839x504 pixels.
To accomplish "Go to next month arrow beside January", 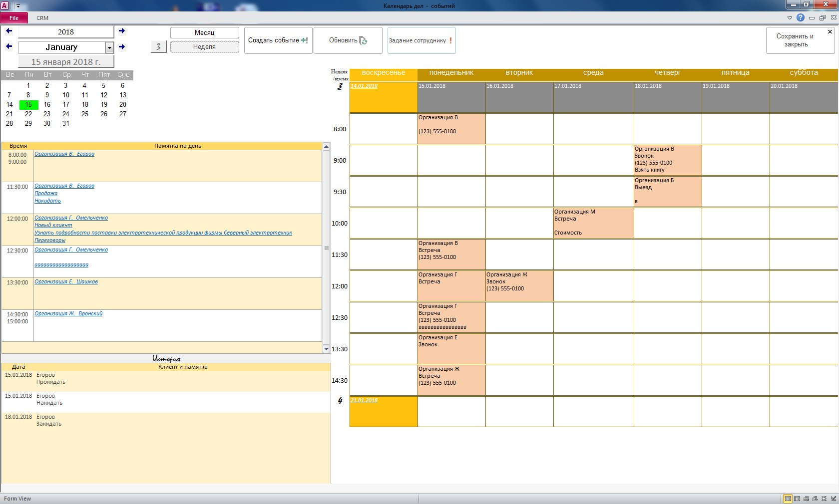I will [x=122, y=47].
